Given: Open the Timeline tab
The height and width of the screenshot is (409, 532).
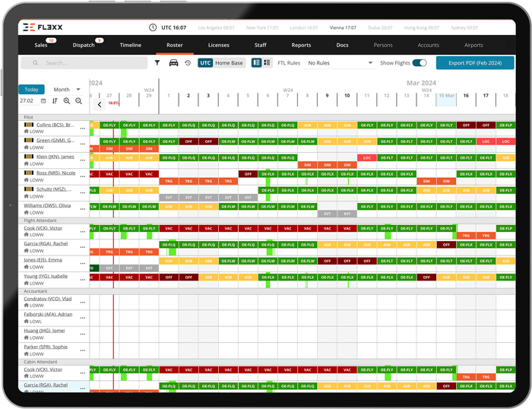Looking at the screenshot, I should pos(130,45).
